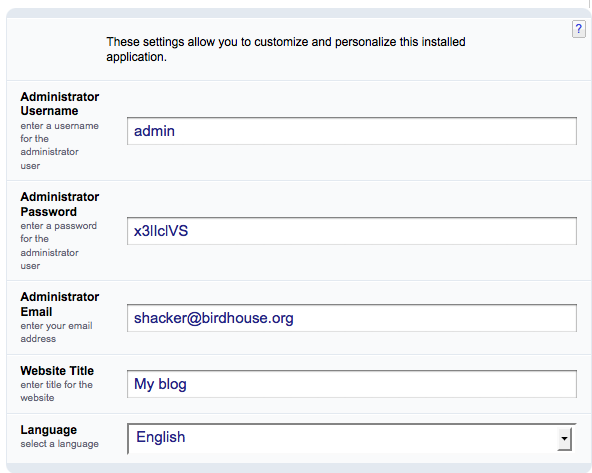Click the Administrator Email input field
Viewport: 592px width, 473px height.
pos(352,318)
